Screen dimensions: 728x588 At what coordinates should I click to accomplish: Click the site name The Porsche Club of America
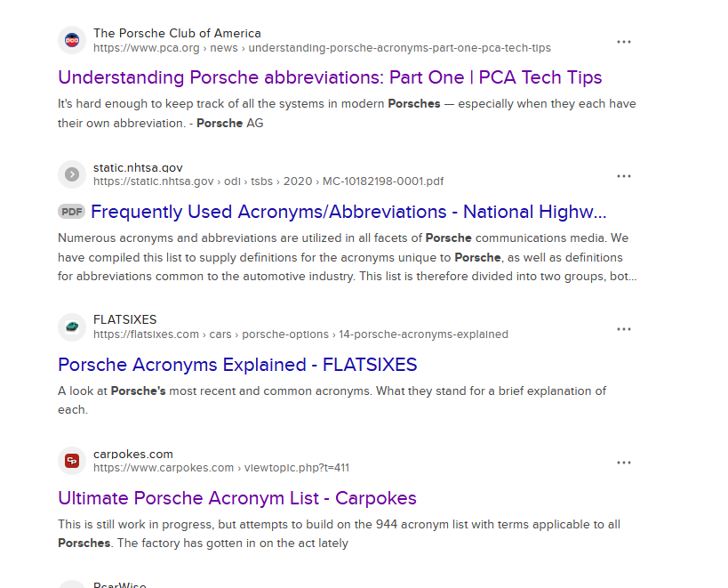[x=177, y=34]
